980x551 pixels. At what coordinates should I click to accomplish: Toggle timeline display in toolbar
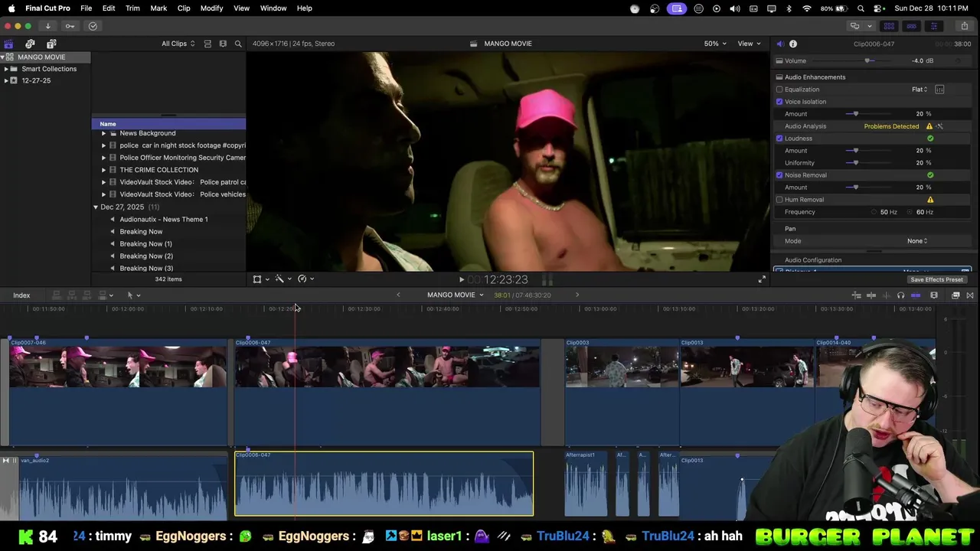(x=911, y=26)
